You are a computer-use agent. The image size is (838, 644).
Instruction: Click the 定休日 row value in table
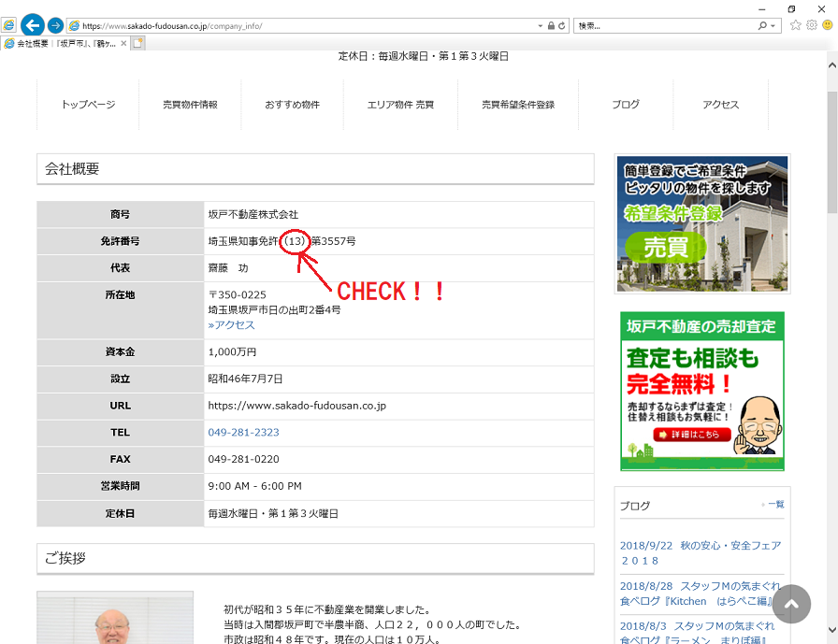point(273,514)
